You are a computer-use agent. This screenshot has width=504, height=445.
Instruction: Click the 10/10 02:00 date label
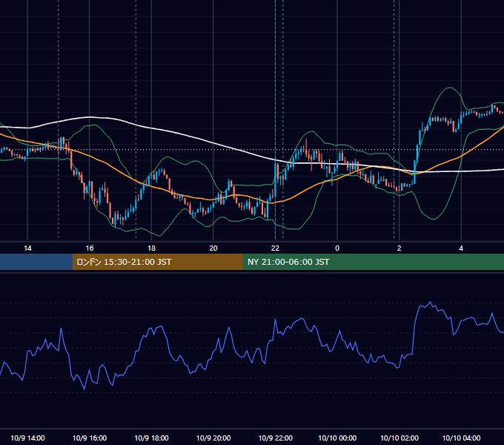point(399,438)
